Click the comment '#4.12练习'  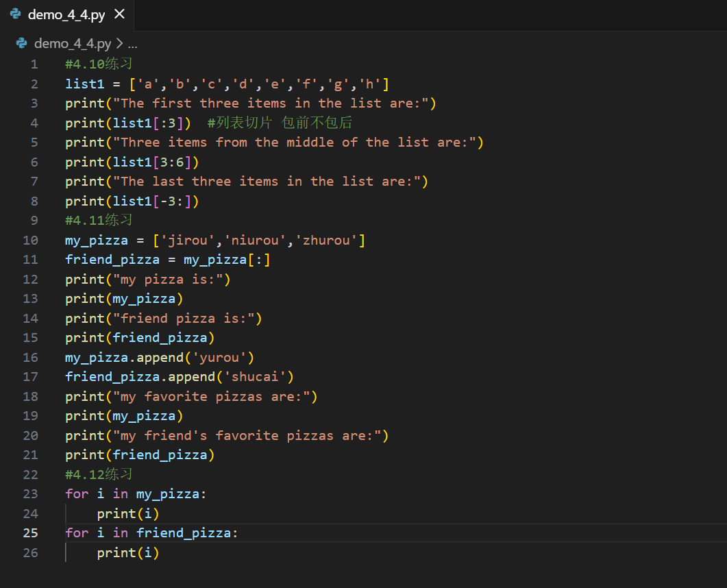coord(99,474)
